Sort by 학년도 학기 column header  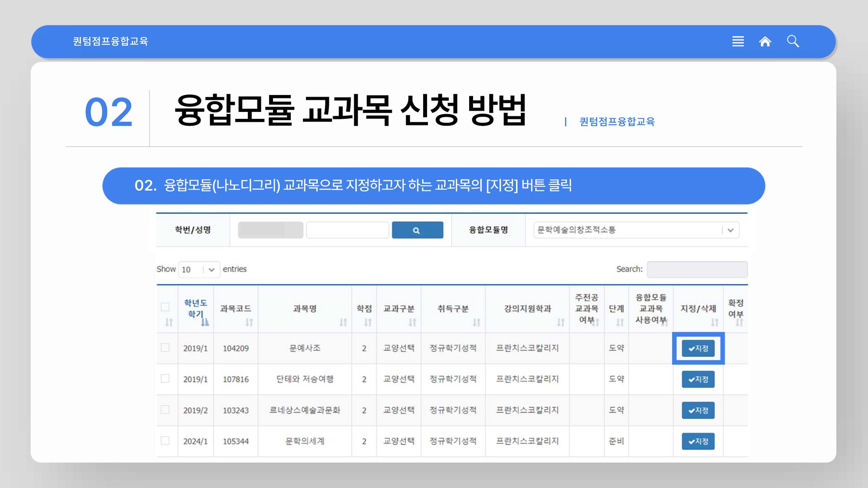pyautogui.click(x=195, y=308)
